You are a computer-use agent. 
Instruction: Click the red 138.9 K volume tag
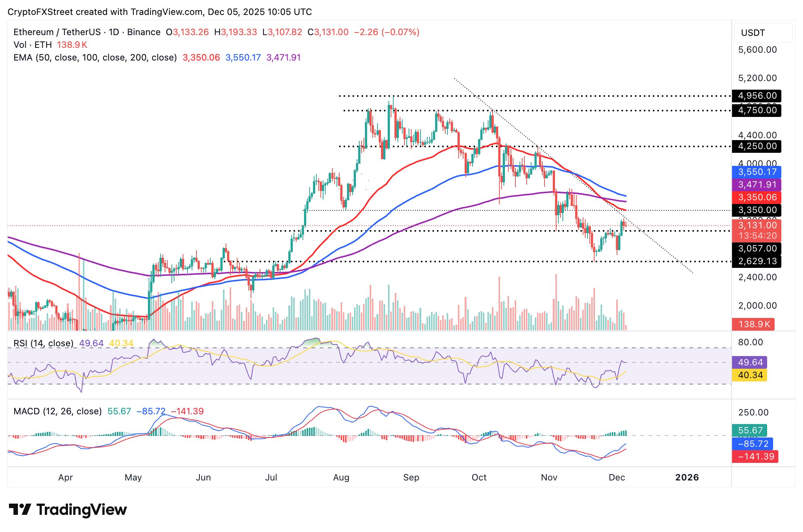(753, 324)
